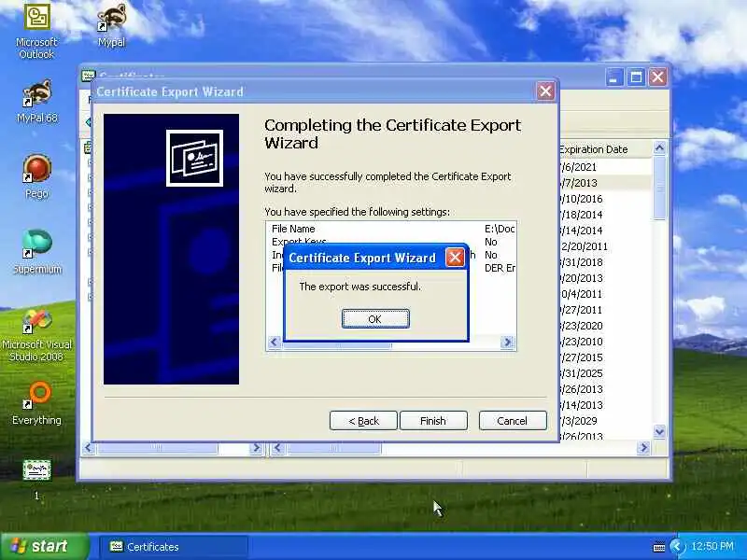Click the keyboard icon in system tray
The height and width of the screenshot is (560, 747).
(x=659, y=547)
